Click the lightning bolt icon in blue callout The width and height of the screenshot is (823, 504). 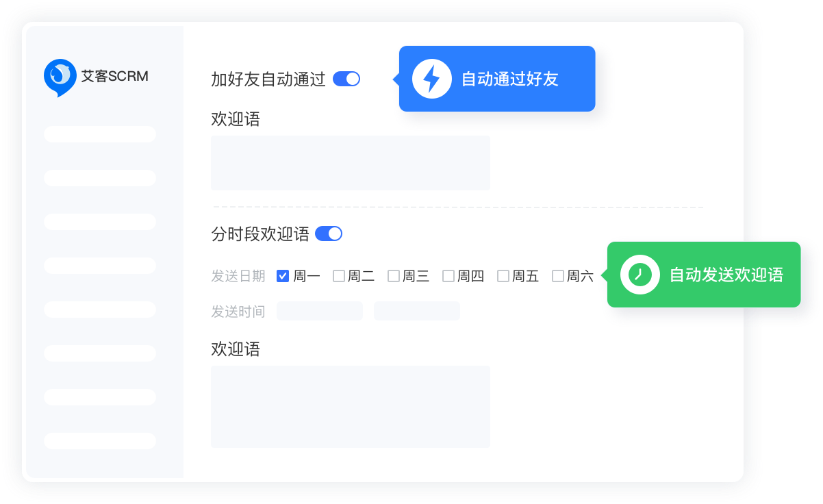pos(431,79)
